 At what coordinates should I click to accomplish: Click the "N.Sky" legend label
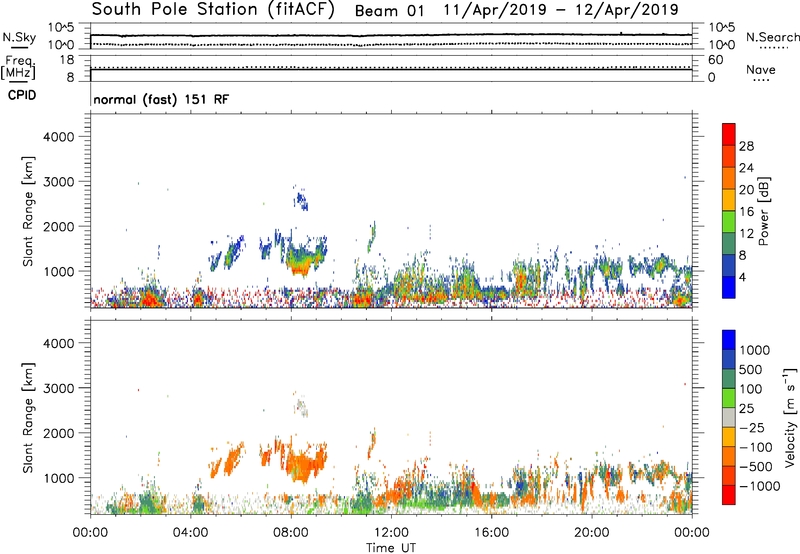point(19,37)
